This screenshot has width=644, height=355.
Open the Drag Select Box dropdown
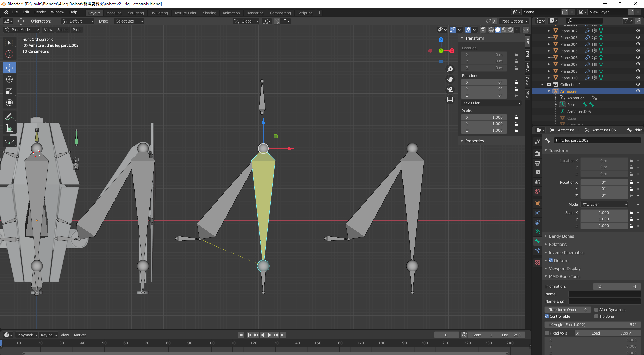129,21
